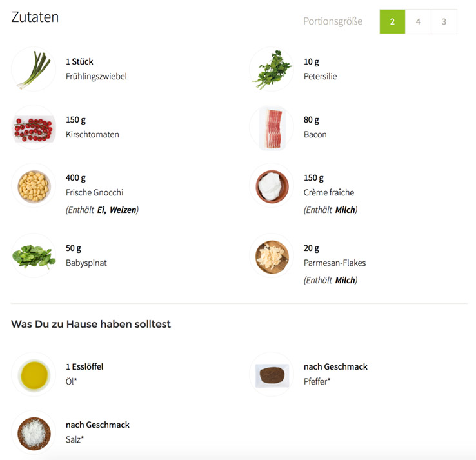Click the Salz pantry item image
This screenshot has height=460, width=476.
click(x=34, y=433)
